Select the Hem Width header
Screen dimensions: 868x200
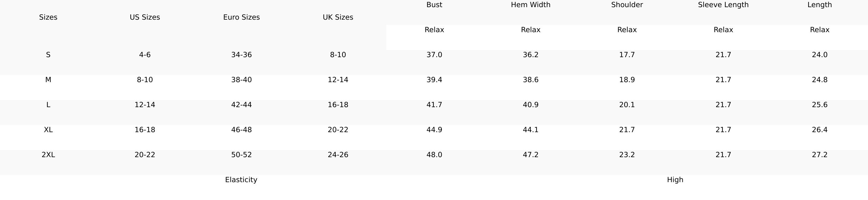tap(530, 5)
